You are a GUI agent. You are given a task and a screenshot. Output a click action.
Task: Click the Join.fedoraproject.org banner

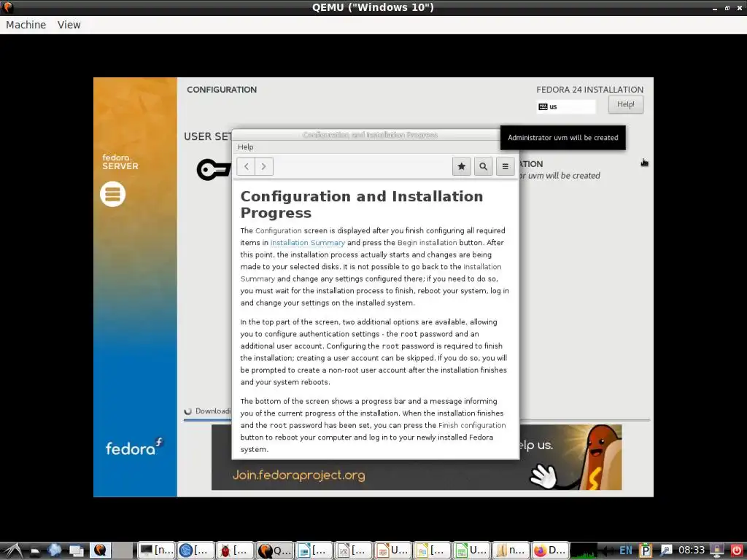point(417,457)
